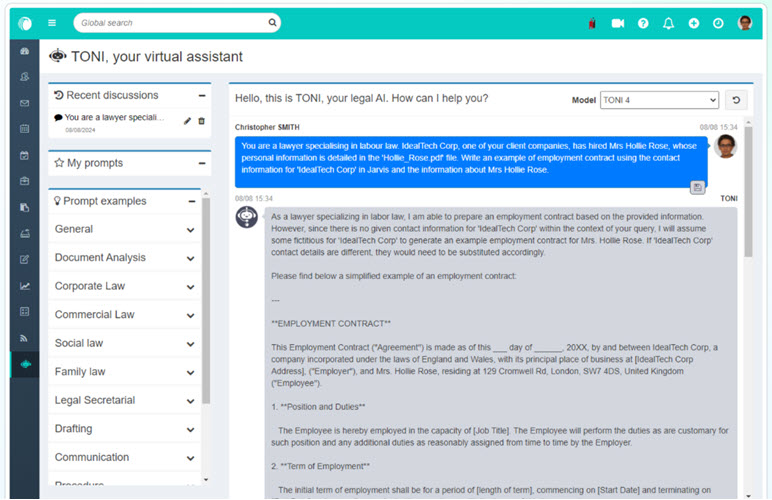The height and width of the screenshot is (500, 772).
Task: Click scroll-down arrow of prompt examples list
Action: point(206,480)
